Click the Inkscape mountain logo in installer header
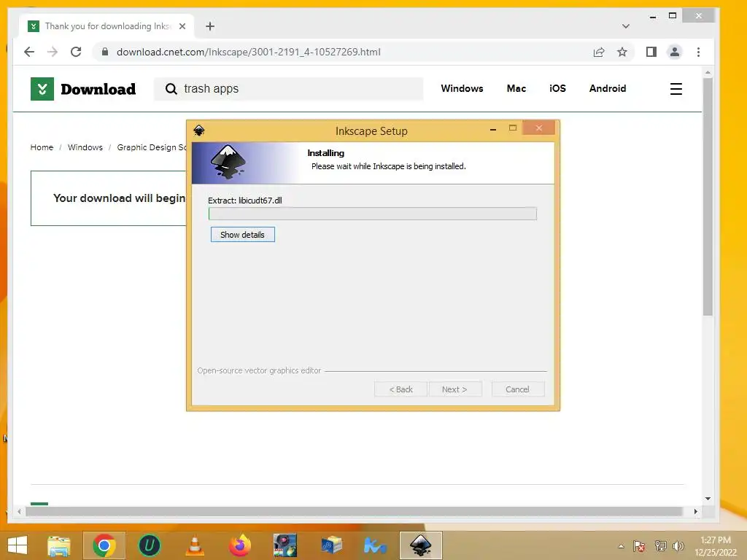 [228, 162]
